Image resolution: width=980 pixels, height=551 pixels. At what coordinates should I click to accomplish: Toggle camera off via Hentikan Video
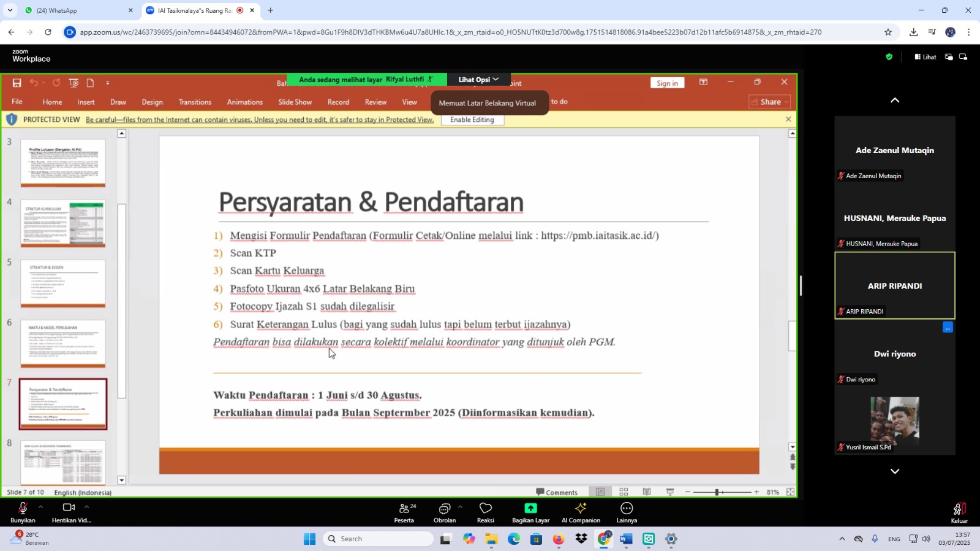(69, 512)
